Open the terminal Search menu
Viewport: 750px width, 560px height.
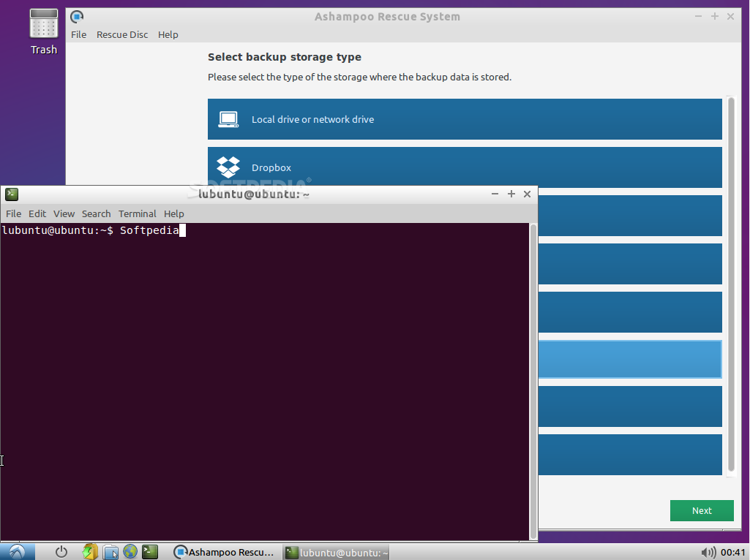[x=96, y=213]
